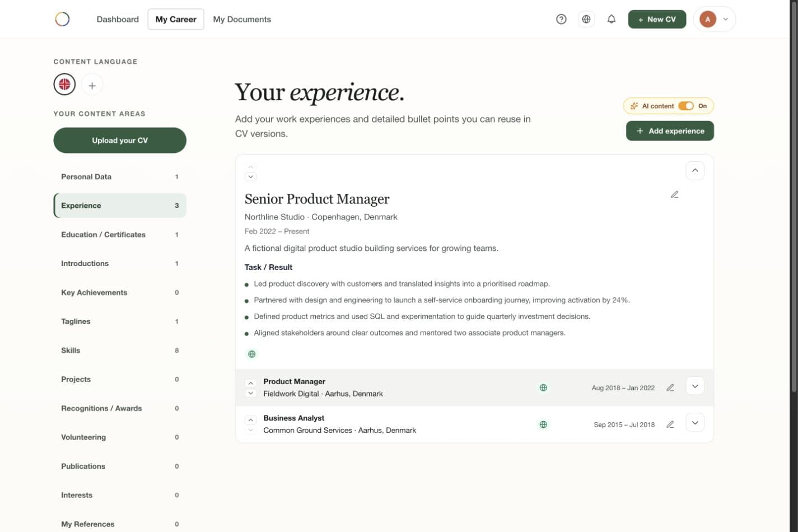Collapse the Senior Product Manager card
This screenshot has width=798, height=532.
point(695,170)
